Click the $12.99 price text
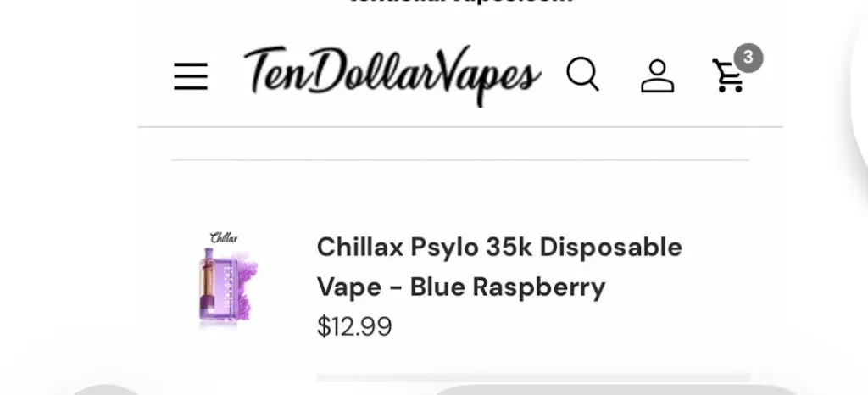 (354, 326)
